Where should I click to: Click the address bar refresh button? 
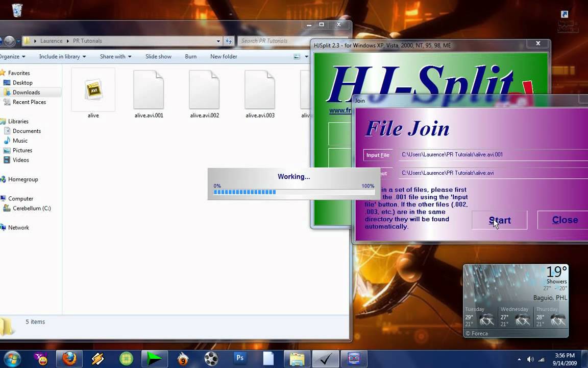click(x=229, y=41)
